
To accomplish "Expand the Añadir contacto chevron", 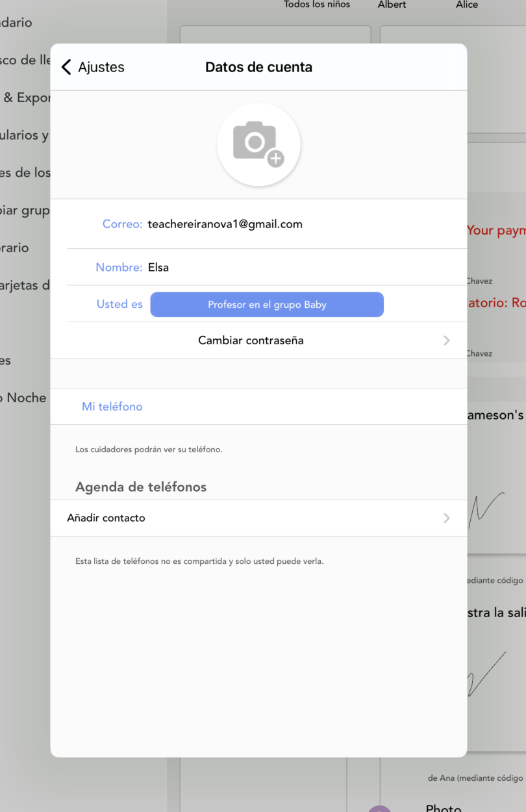I will pyautogui.click(x=446, y=518).
